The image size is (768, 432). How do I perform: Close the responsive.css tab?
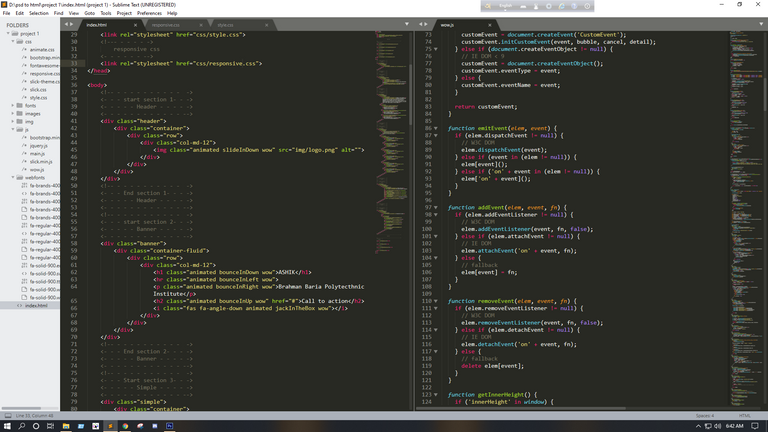pyautogui.click(x=201, y=25)
